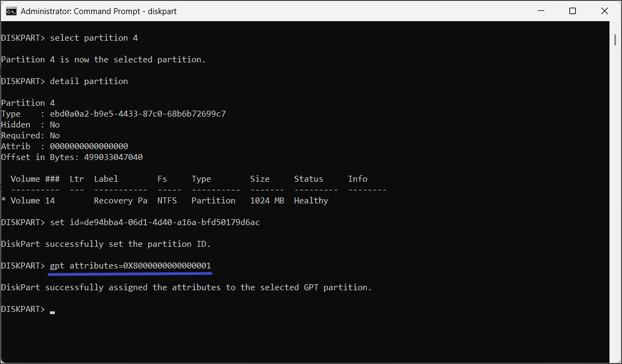Close the Administrator Command Prompt window
622x364 pixels.
(x=605, y=11)
